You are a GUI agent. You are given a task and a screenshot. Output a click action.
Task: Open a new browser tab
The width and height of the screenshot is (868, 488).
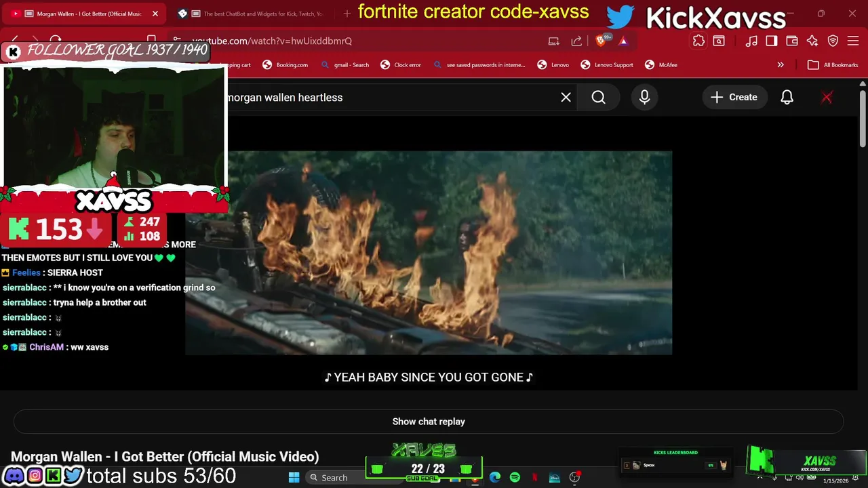pos(347,14)
